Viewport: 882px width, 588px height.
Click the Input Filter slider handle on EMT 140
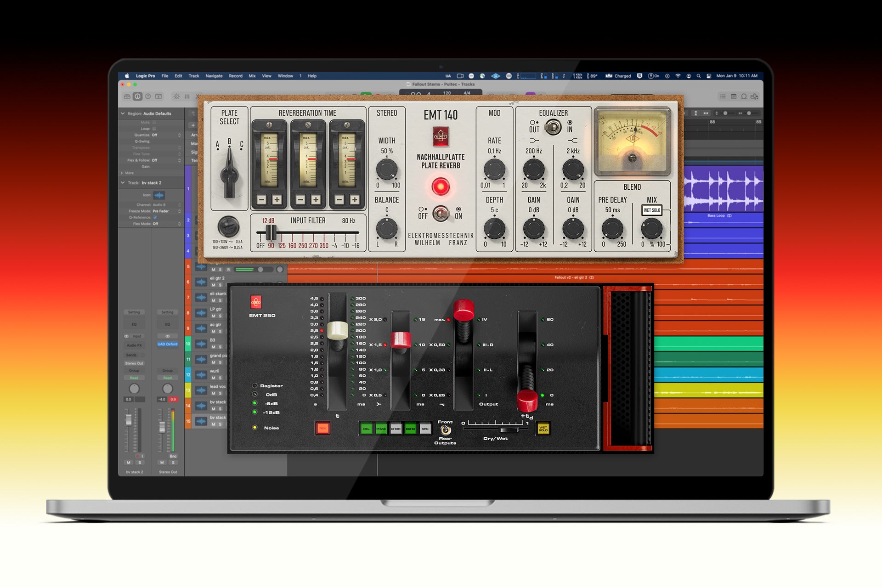point(271,233)
